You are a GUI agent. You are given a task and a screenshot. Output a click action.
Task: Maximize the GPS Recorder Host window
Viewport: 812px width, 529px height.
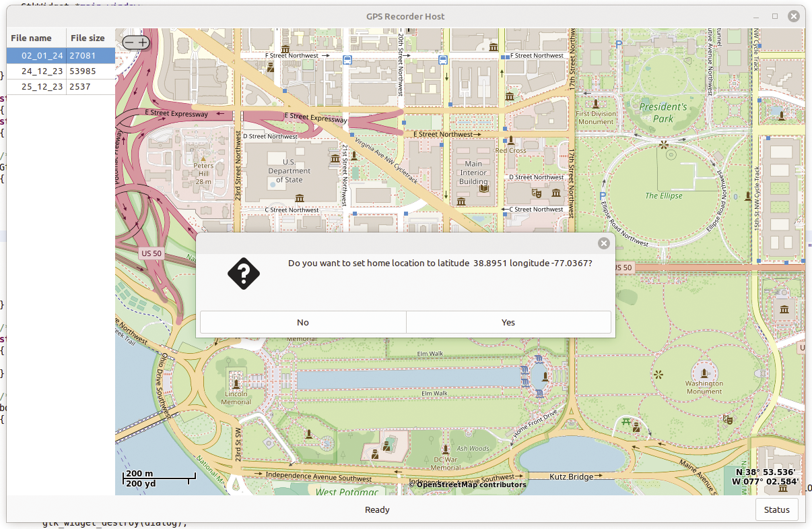[x=775, y=16]
